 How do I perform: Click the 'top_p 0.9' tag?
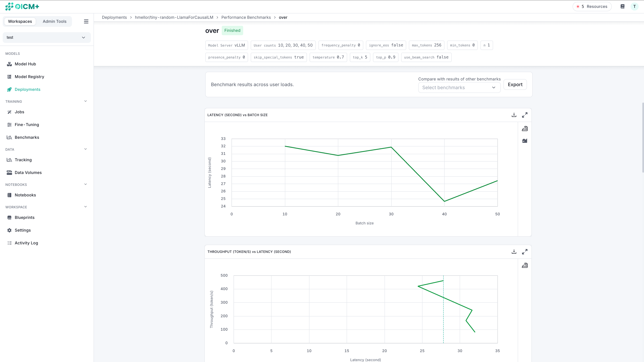pos(386,57)
